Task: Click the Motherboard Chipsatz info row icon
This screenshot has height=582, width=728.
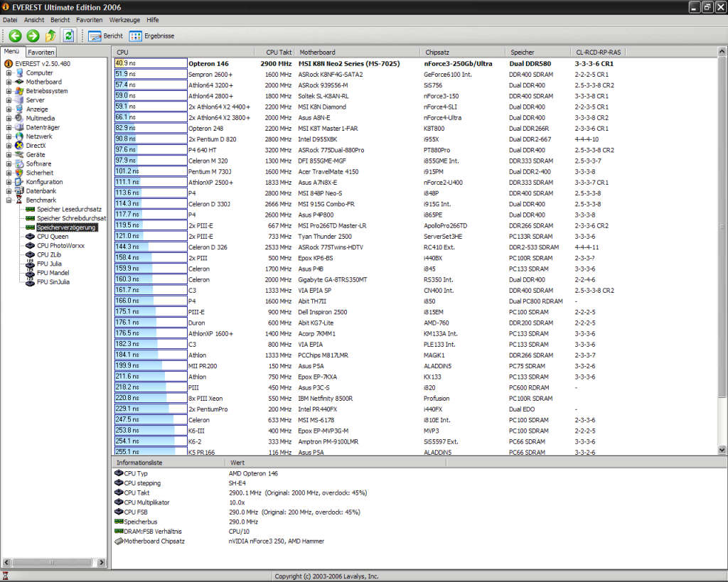Action: [119, 541]
